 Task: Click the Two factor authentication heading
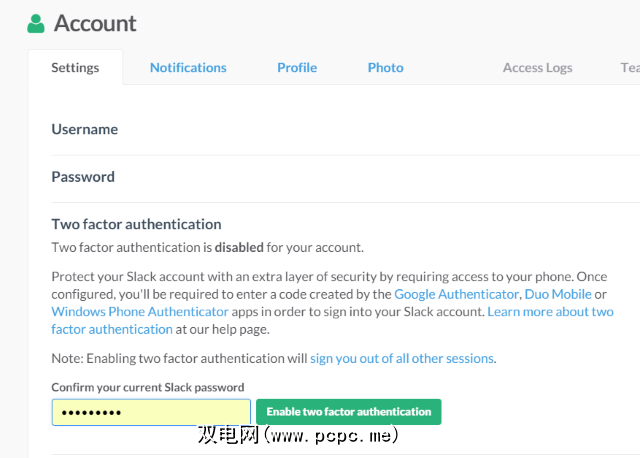(x=136, y=224)
